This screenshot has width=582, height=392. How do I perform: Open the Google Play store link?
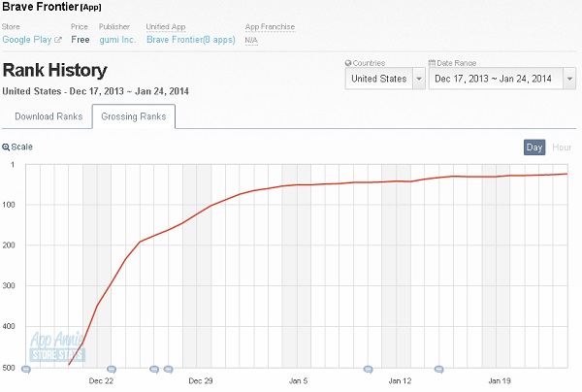pyautogui.click(x=27, y=40)
